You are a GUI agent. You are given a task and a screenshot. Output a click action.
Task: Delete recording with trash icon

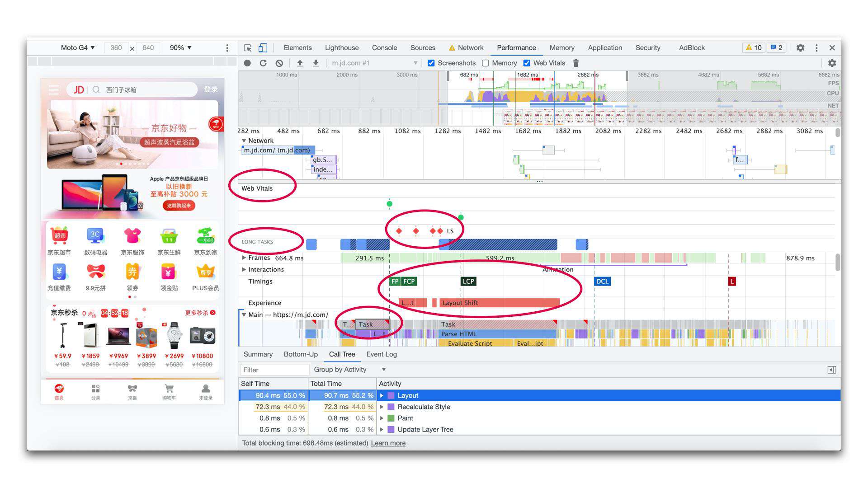coord(576,63)
